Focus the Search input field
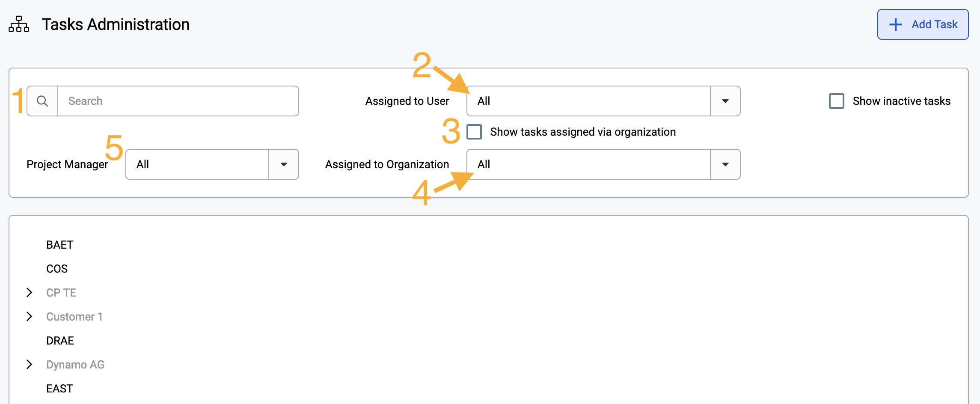 tap(178, 101)
